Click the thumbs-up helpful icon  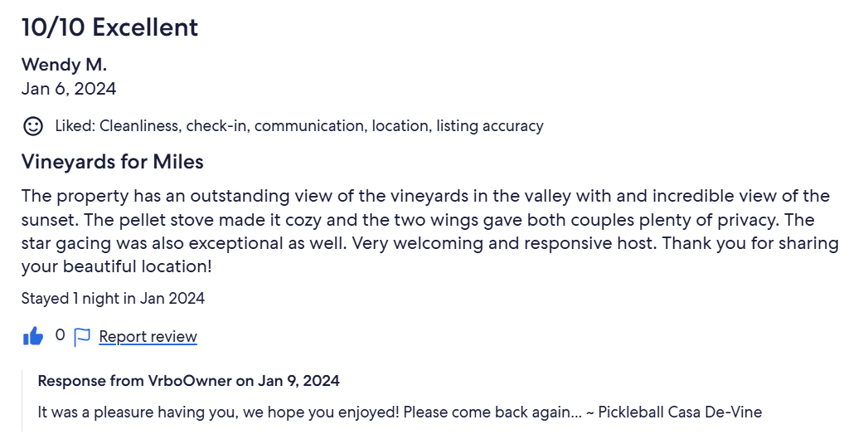[33, 336]
